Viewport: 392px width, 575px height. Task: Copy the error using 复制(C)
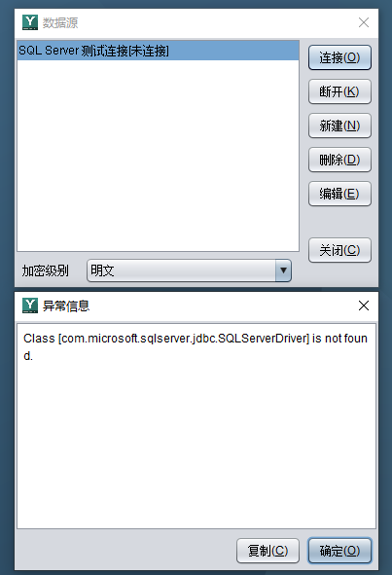click(x=268, y=551)
